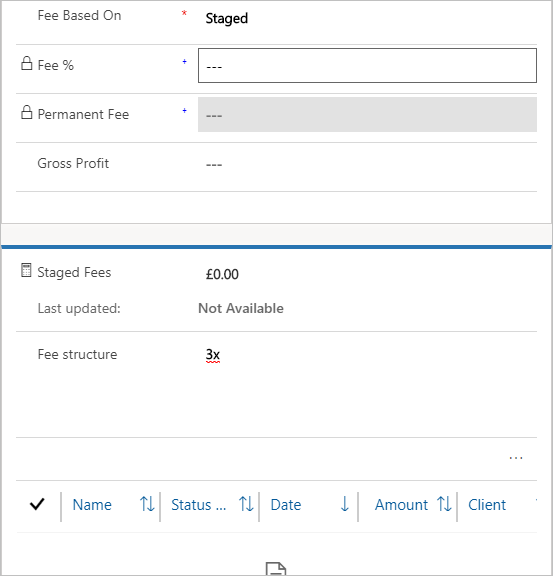Click the Staged Fees value £0.00
This screenshot has height=576, width=553.
(x=222, y=274)
